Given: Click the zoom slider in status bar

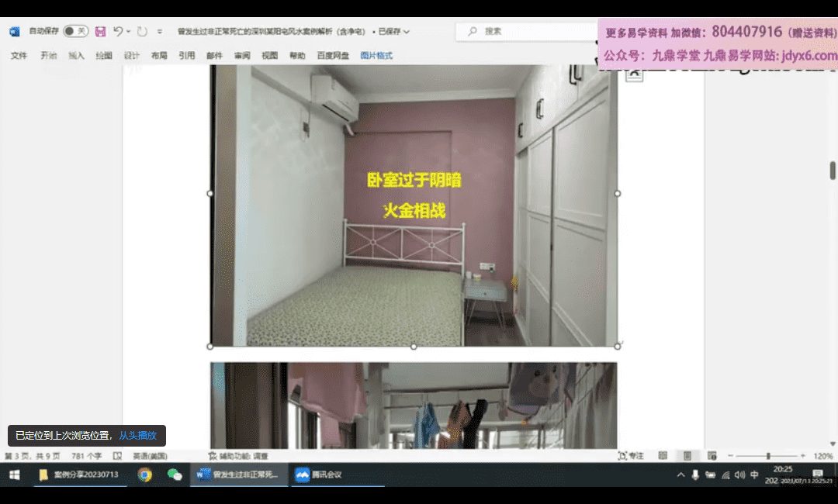Looking at the screenshot, I should 768,456.
